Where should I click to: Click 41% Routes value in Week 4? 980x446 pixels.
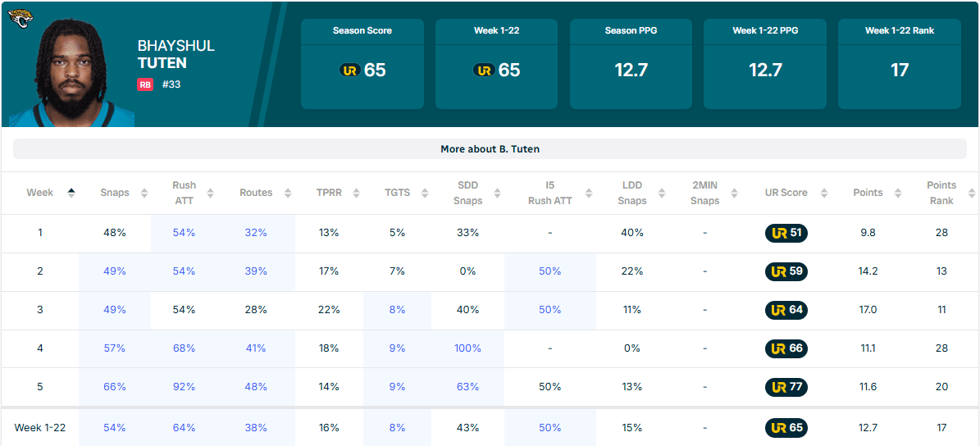256,348
